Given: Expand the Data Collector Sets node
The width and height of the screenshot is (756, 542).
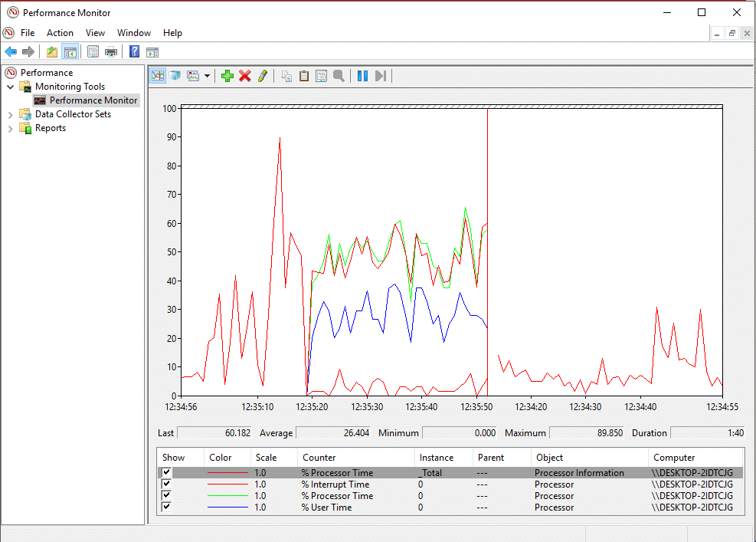Looking at the screenshot, I should pyautogui.click(x=11, y=114).
